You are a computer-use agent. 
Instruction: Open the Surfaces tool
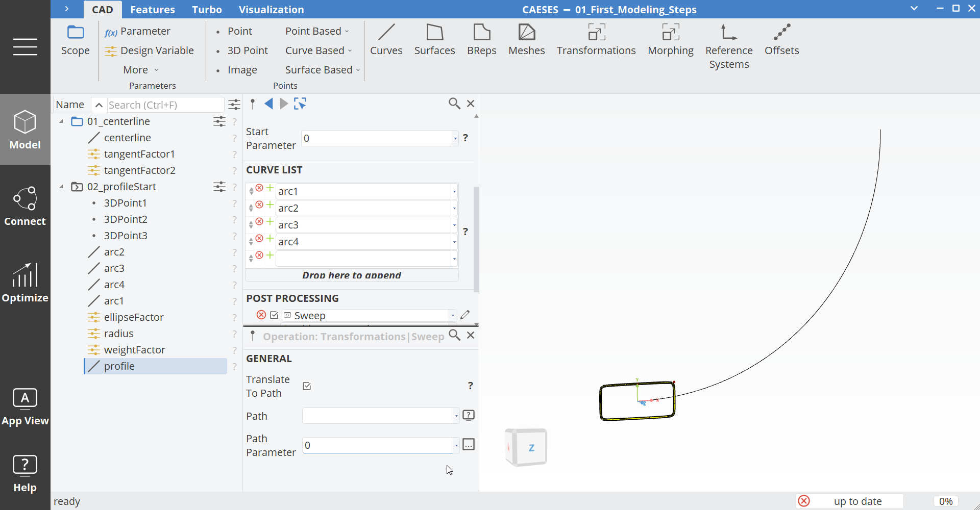pyautogui.click(x=435, y=40)
